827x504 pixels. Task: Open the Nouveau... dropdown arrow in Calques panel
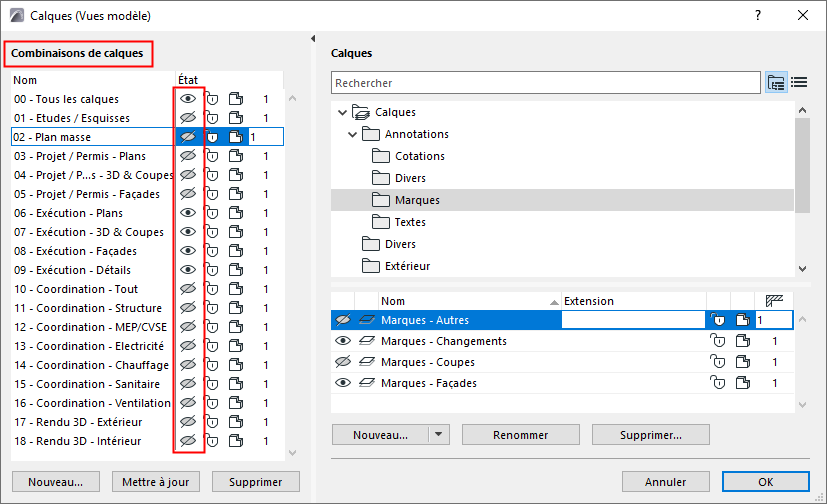pos(439,435)
